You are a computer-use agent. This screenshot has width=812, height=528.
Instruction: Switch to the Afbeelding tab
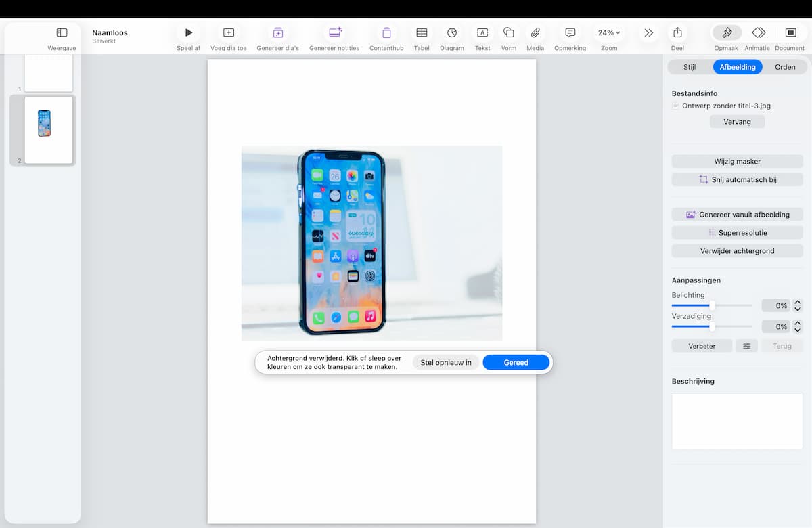coord(738,67)
